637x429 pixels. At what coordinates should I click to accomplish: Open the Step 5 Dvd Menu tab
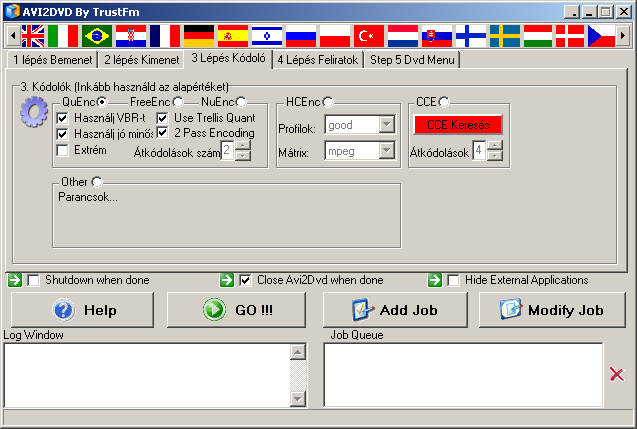click(411, 60)
